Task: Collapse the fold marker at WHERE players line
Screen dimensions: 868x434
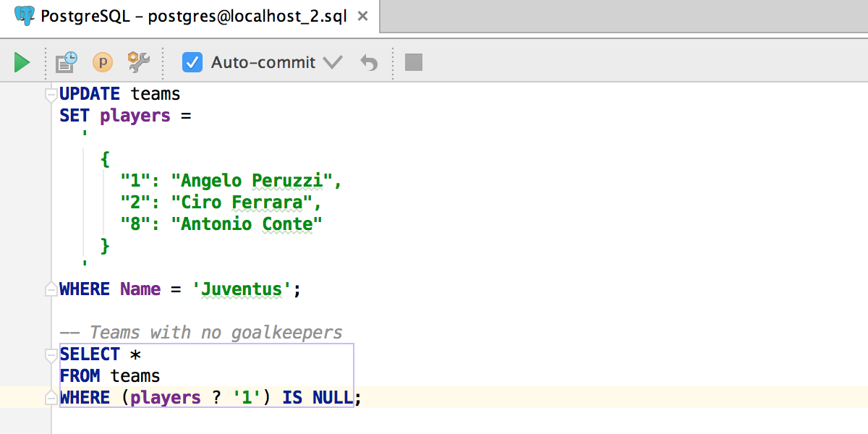Action: (x=51, y=398)
